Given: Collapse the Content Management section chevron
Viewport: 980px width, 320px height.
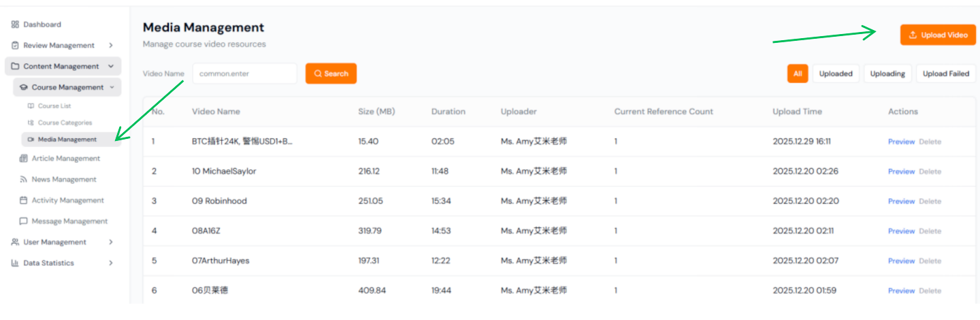Looking at the screenshot, I should pyautogui.click(x=111, y=67).
